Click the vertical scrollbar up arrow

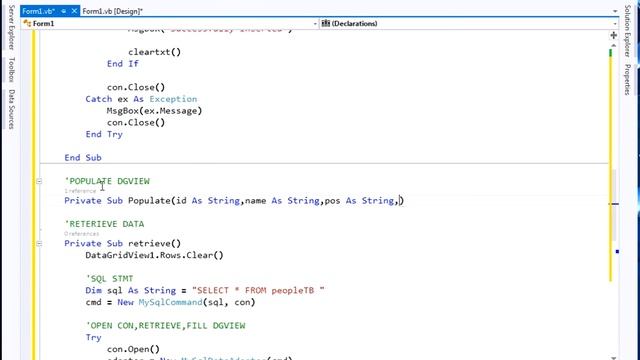[x=614, y=45]
